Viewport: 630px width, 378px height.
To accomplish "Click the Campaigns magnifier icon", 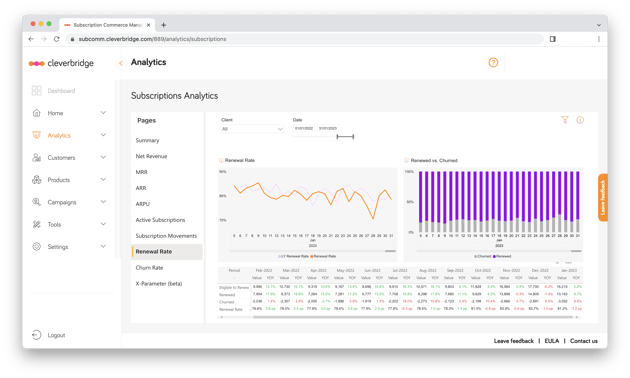I will [37, 202].
